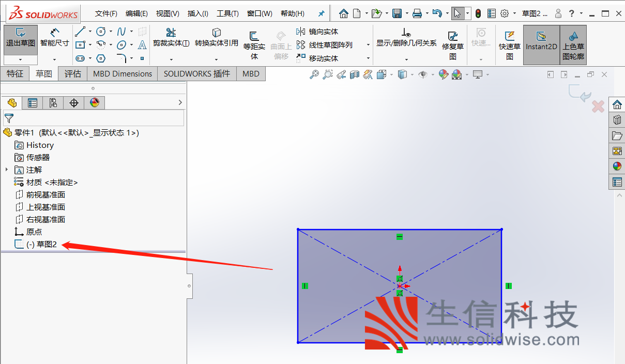Click the Rebuild traffic light icon
625x364 pixels.
(478, 13)
